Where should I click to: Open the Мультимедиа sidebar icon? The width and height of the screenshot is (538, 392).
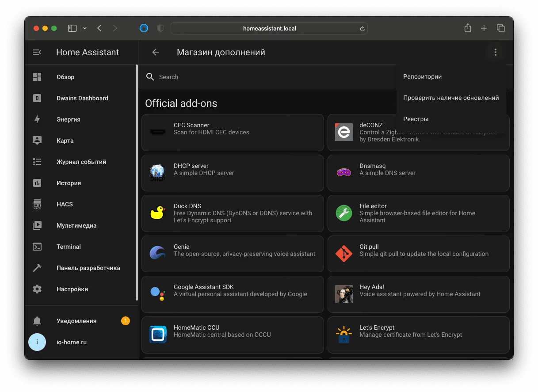point(37,225)
